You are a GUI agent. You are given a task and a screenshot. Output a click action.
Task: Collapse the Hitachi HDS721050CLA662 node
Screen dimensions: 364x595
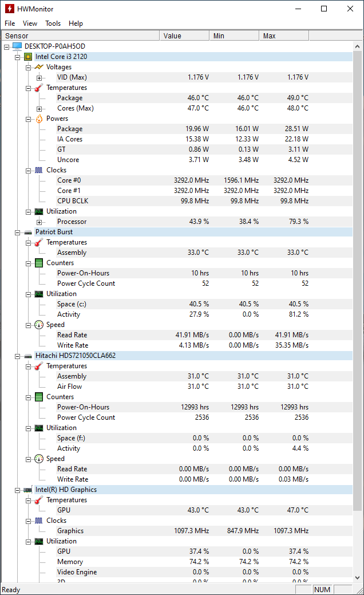[17, 356]
